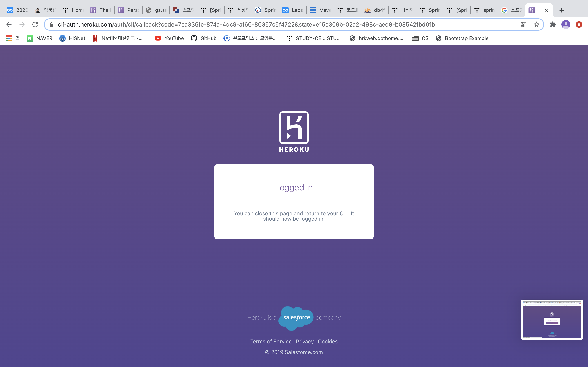Open the Privacy footer link

tap(304, 342)
